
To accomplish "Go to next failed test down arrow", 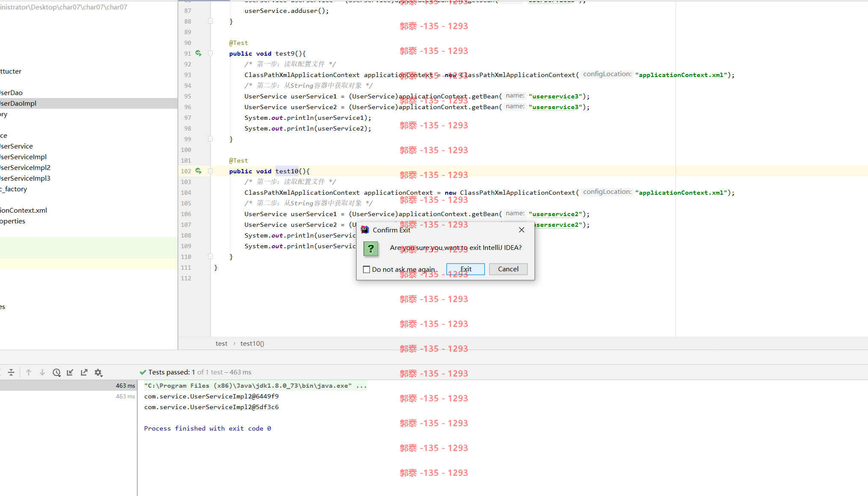I will click(x=42, y=372).
